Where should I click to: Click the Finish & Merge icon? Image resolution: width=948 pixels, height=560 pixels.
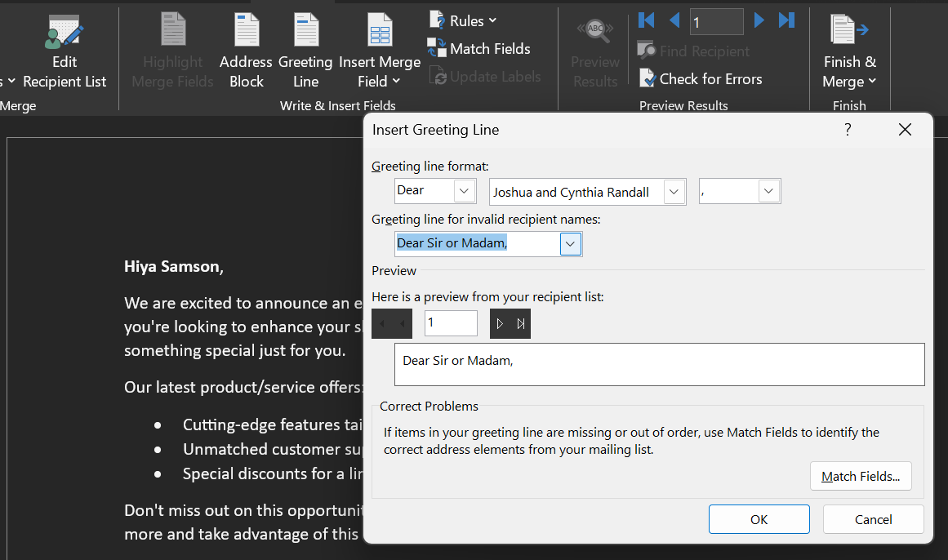(x=849, y=30)
